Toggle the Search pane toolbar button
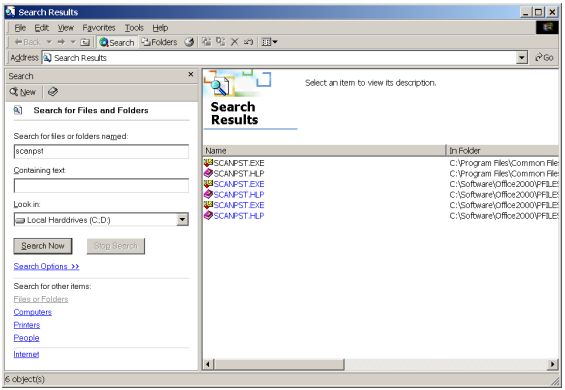 [x=117, y=42]
